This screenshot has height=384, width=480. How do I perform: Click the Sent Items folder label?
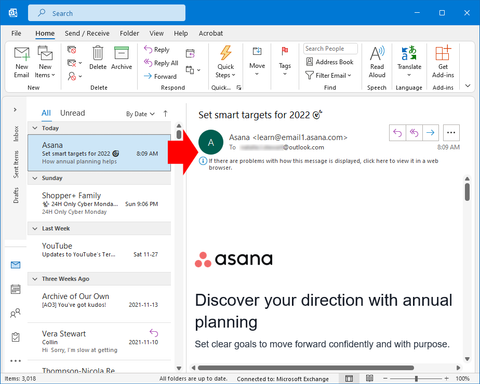coord(16,164)
